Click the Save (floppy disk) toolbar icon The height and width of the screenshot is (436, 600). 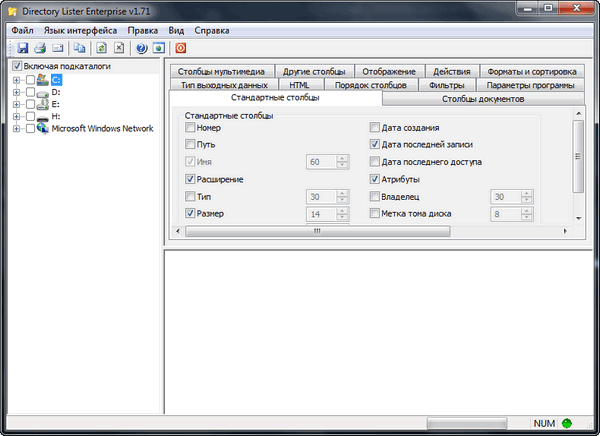pos(23,48)
